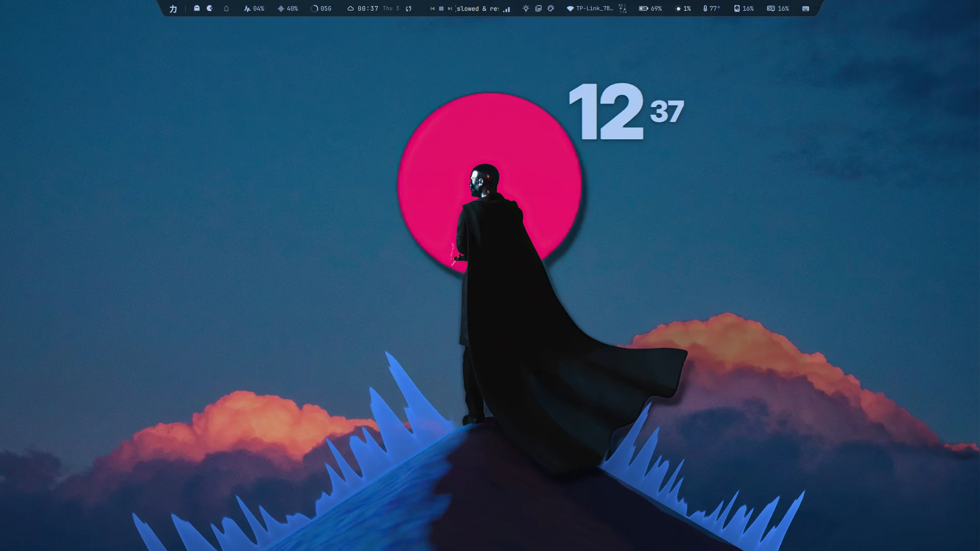Screen dimensions: 980x551
Task: Skip to previous track
Action: tap(432, 9)
